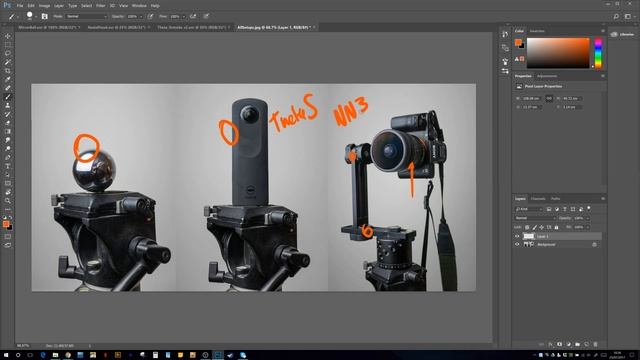Image resolution: width=640 pixels, height=360 pixels.
Task: Open the File menu
Action: [20, 6]
